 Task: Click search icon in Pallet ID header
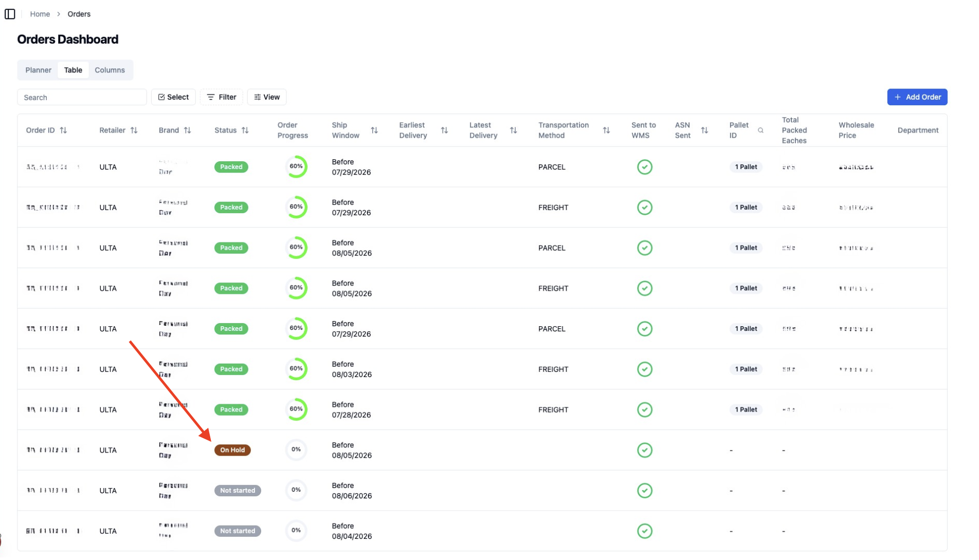coord(760,130)
